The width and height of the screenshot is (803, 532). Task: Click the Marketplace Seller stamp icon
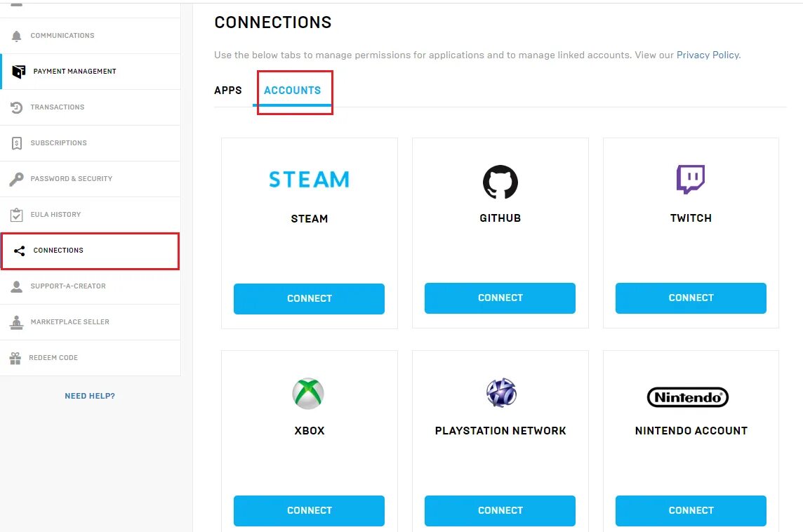pyautogui.click(x=16, y=323)
